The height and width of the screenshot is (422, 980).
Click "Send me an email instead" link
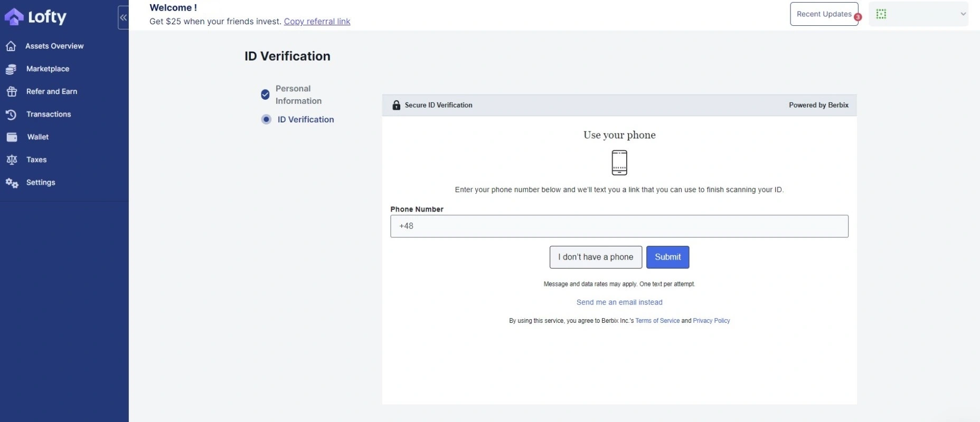(619, 302)
